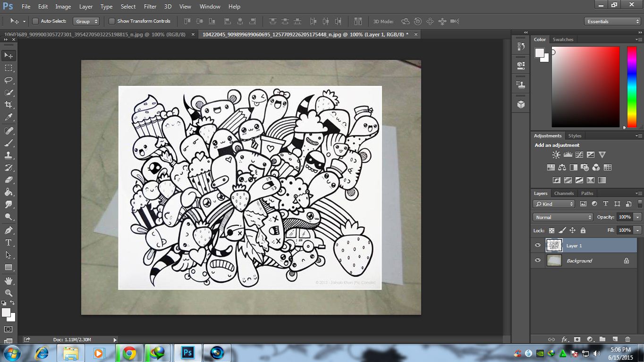Expand the status bar info arrow
The height and width of the screenshot is (362, 644).
pos(115,340)
